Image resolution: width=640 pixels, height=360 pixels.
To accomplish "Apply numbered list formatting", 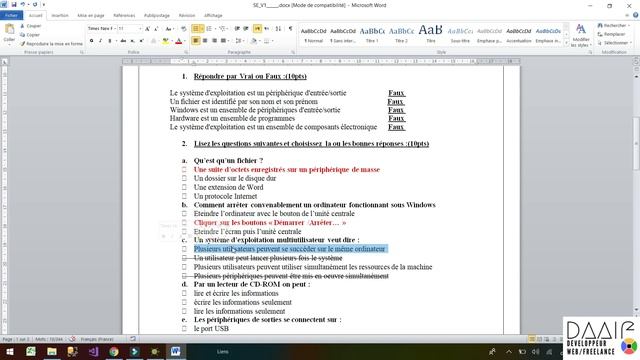I will 209,29.
